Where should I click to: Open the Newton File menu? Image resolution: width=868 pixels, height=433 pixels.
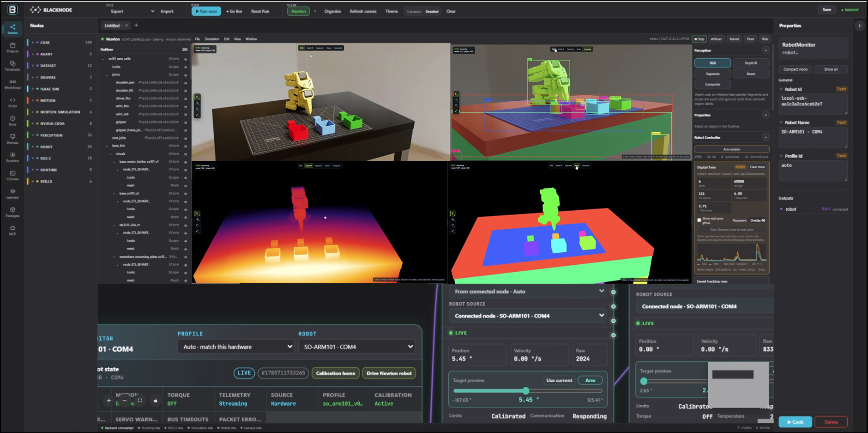(x=197, y=39)
